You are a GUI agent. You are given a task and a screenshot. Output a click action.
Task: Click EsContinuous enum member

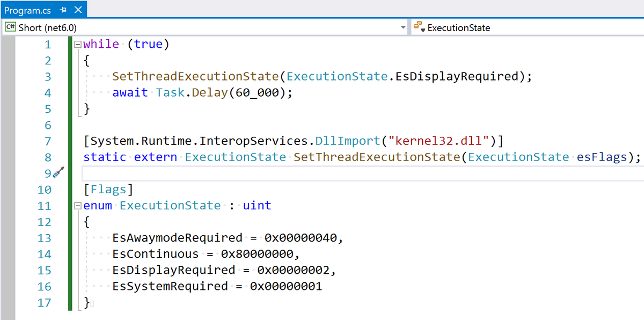[156, 254]
